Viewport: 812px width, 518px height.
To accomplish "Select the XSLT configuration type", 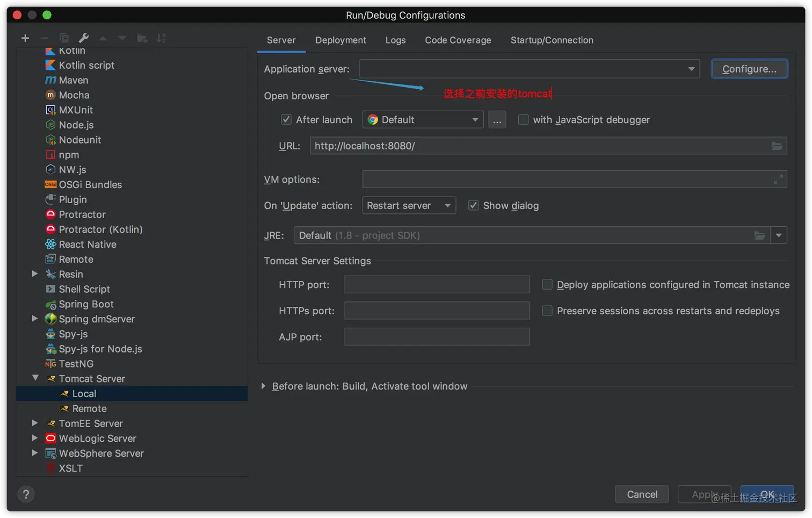I will [132, 468].
